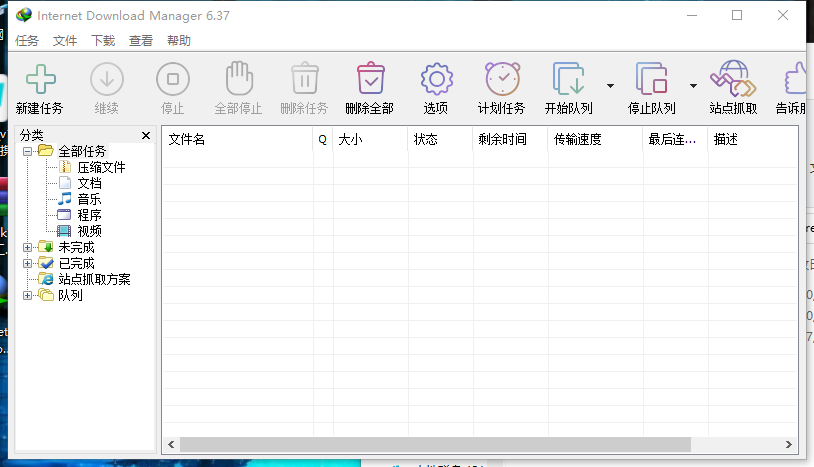Click the 音乐 music note icon
The width and height of the screenshot is (814, 467).
pos(65,199)
